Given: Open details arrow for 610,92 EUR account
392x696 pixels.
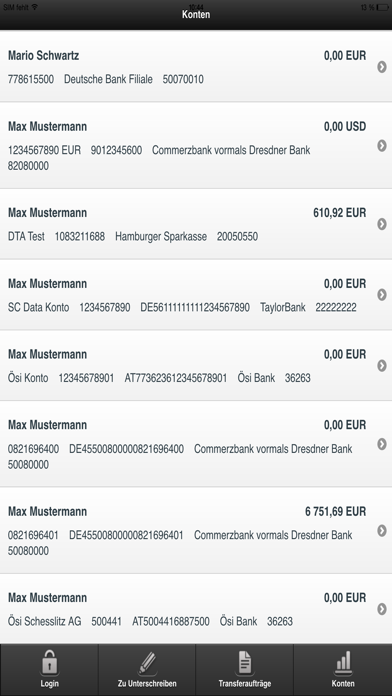Looking at the screenshot, I should click(382, 224).
